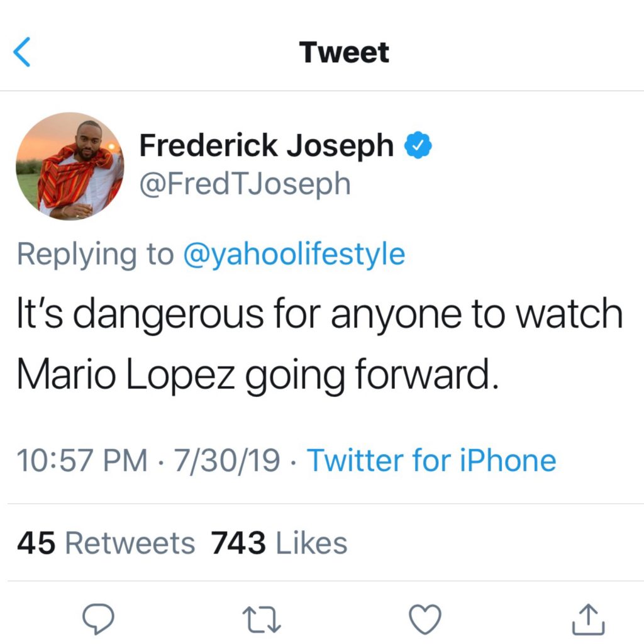Viewport: 644px width, 644px height.
Task: Like the tweet with the heart icon
Action: coord(425,619)
